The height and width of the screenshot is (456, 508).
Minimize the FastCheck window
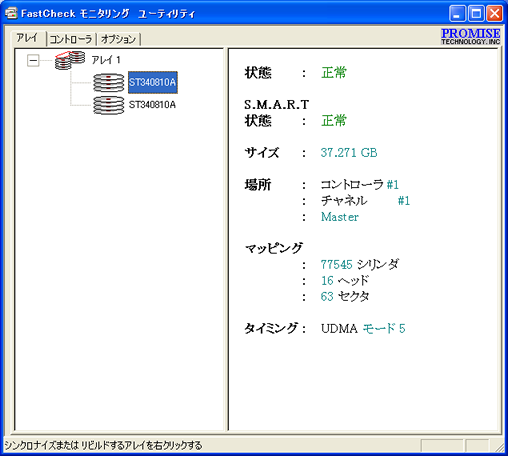click(457, 14)
